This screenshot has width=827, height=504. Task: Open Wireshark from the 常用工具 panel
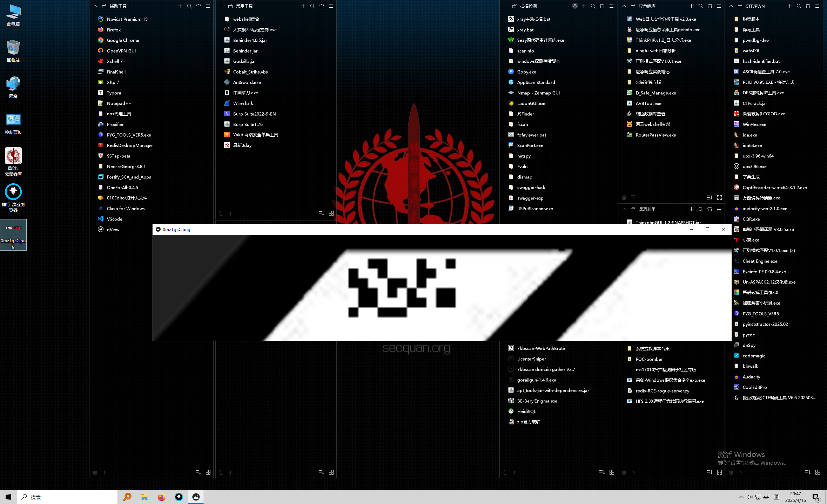point(243,103)
